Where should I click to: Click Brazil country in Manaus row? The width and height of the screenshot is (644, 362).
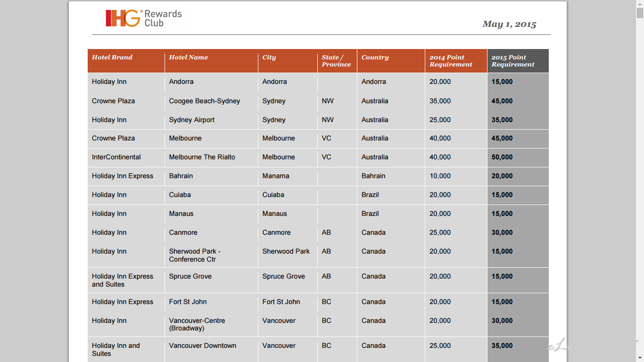point(370,214)
